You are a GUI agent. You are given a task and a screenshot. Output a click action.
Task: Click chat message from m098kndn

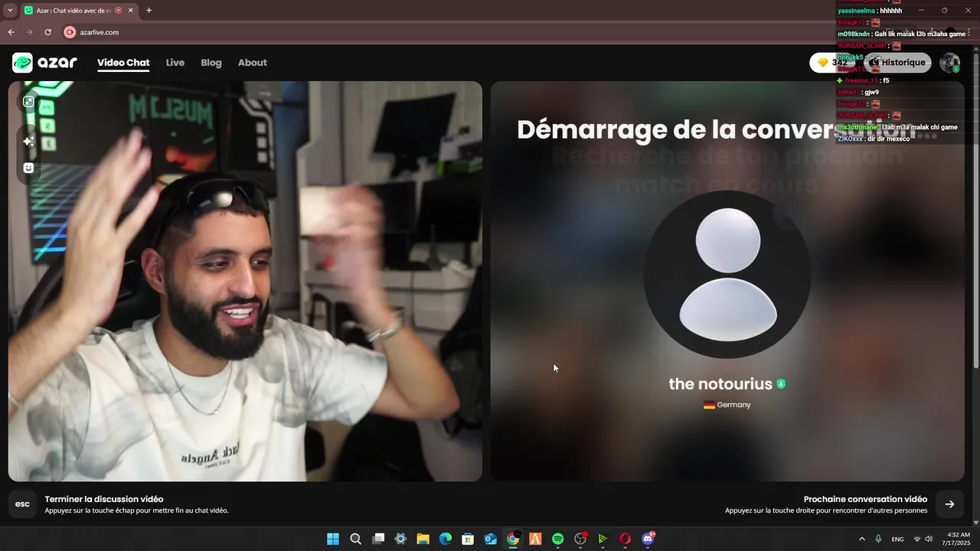point(902,34)
